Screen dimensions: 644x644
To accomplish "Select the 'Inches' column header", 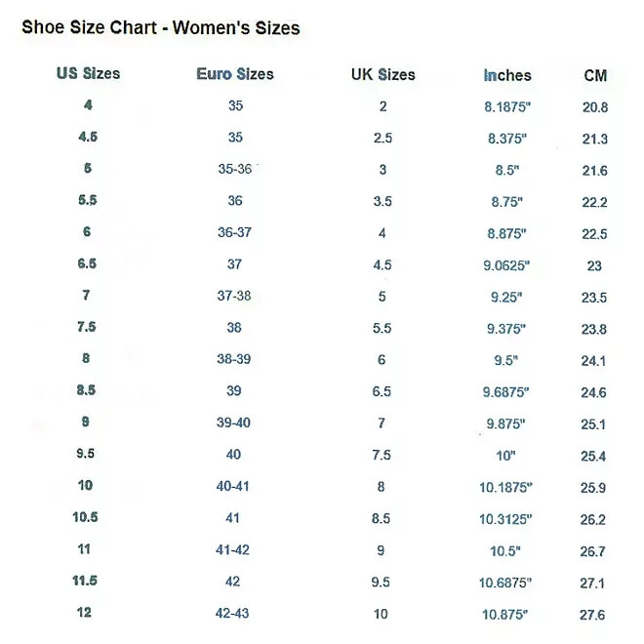I will pyautogui.click(x=507, y=75).
